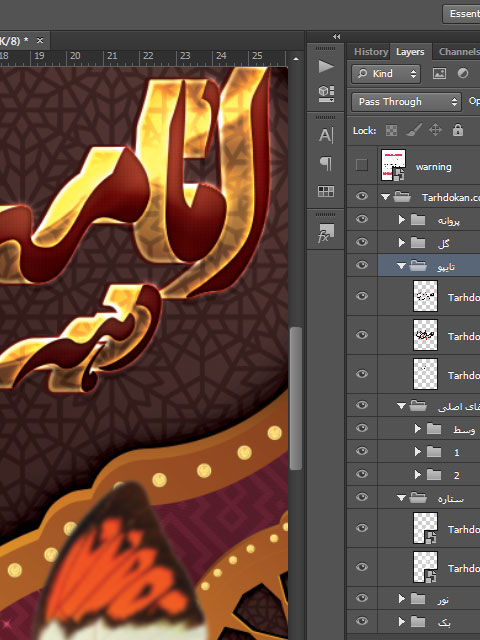Close the open document tab
The width and height of the screenshot is (480, 640).
click(40, 40)
